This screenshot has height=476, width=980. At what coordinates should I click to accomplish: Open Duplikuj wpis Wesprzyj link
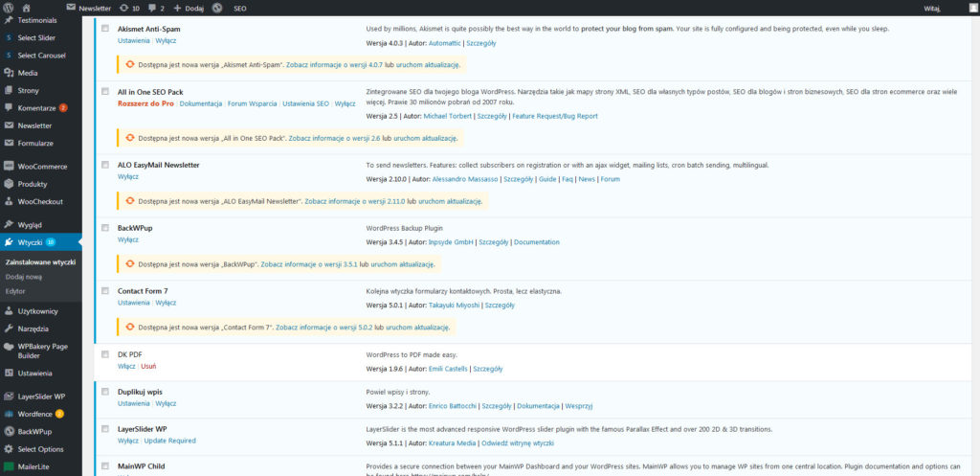(579, 406)
